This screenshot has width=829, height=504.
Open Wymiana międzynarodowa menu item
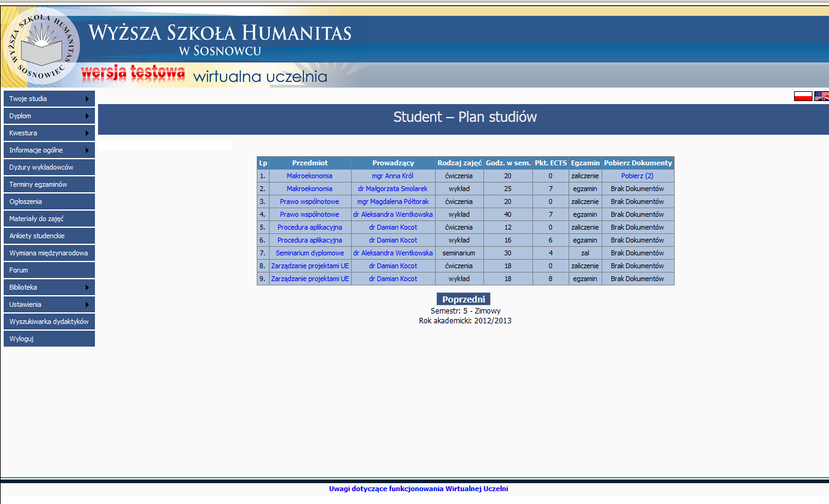(x=49, y=253)
